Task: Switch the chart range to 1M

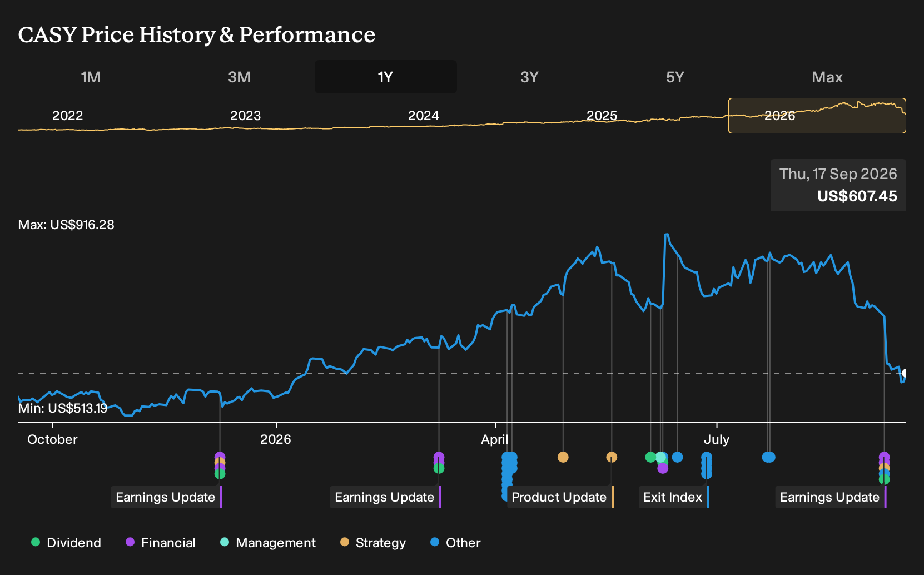Action: 91,77
